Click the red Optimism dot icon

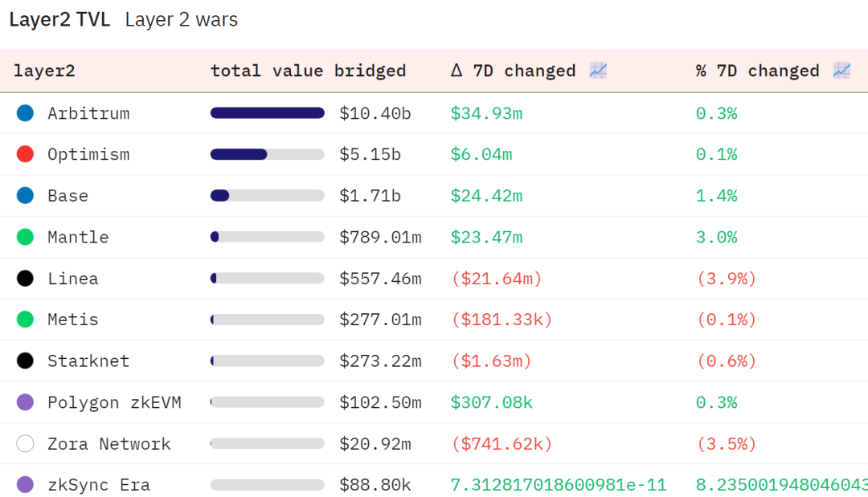point(25,153)
